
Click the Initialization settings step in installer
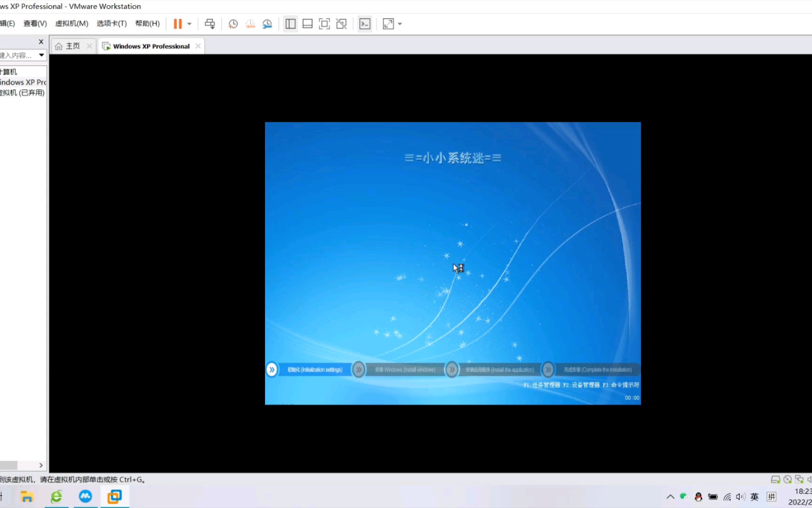[315, 370]
